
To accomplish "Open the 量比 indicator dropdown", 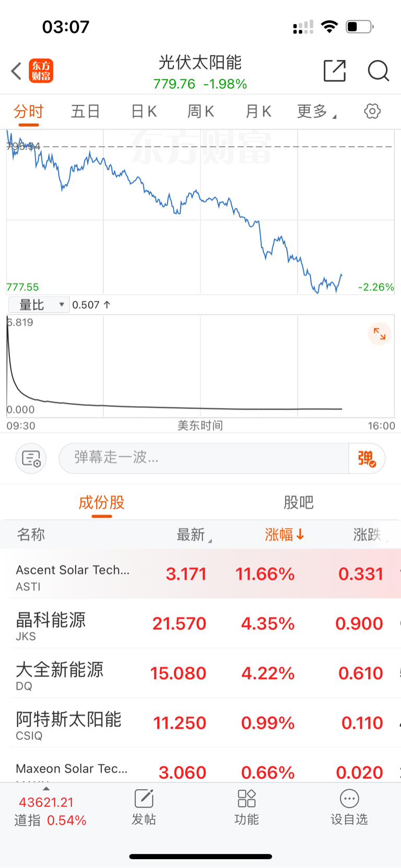I will click(39, 305).
